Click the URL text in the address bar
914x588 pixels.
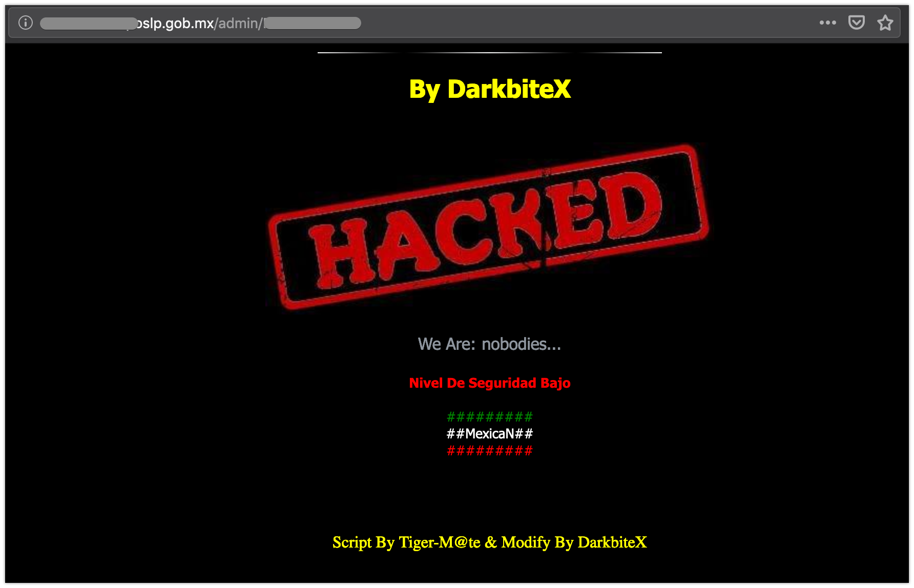(x=200, y=23)
